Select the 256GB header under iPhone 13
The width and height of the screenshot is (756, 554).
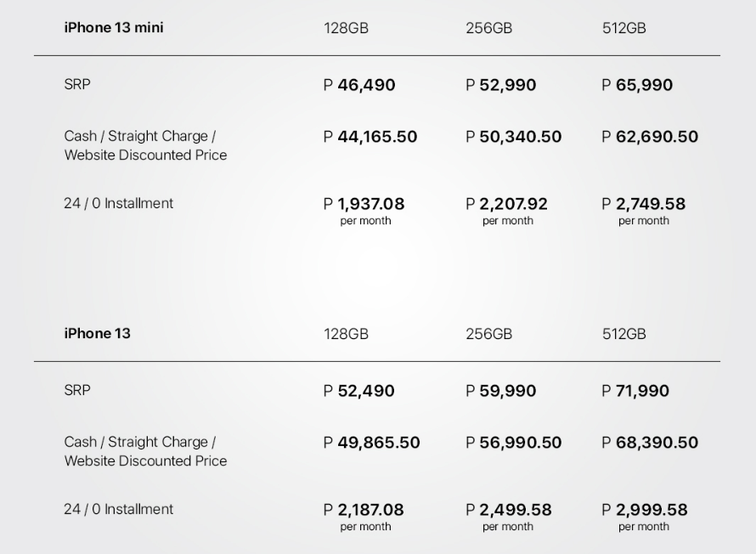click(488, 334)
